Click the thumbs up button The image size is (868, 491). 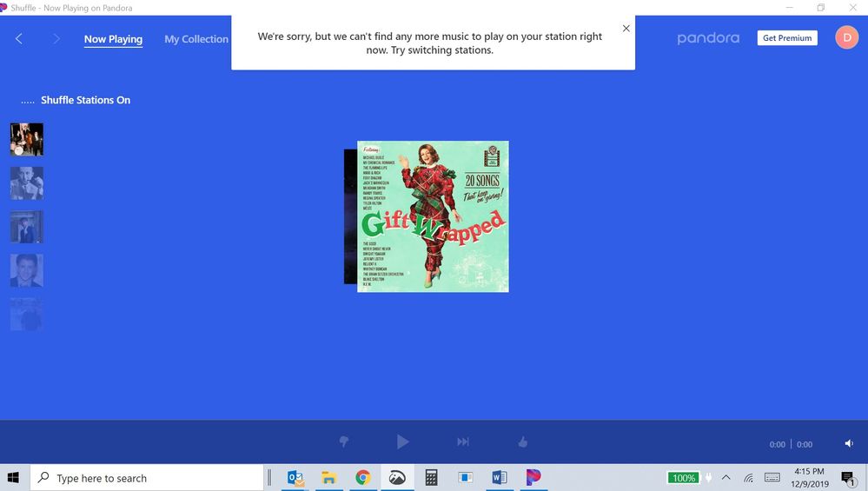pyautogui.click(x=522, y=441)
